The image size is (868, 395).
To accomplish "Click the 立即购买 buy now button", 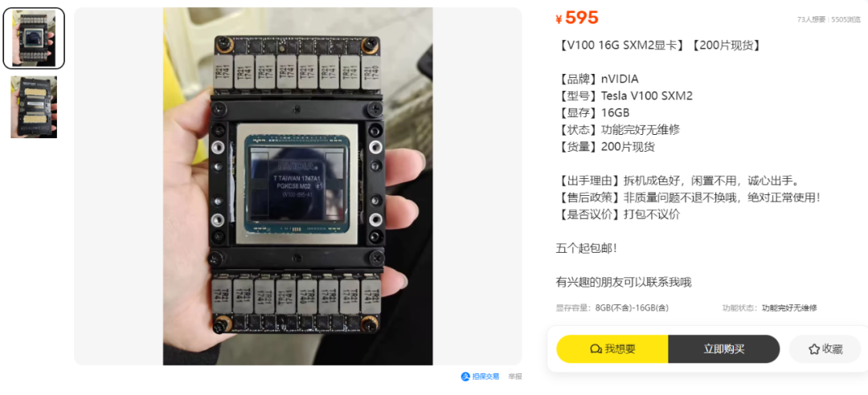I will pyautogui.click(x=724, y=349).
